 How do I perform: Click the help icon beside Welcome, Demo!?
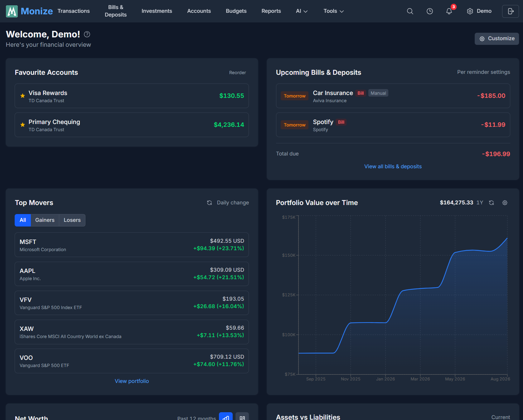tap(87, 34)
